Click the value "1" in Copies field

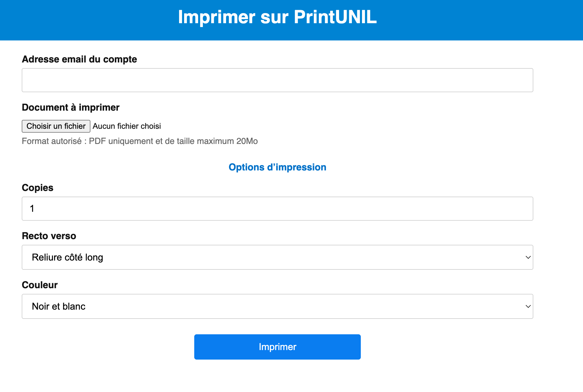32,208
